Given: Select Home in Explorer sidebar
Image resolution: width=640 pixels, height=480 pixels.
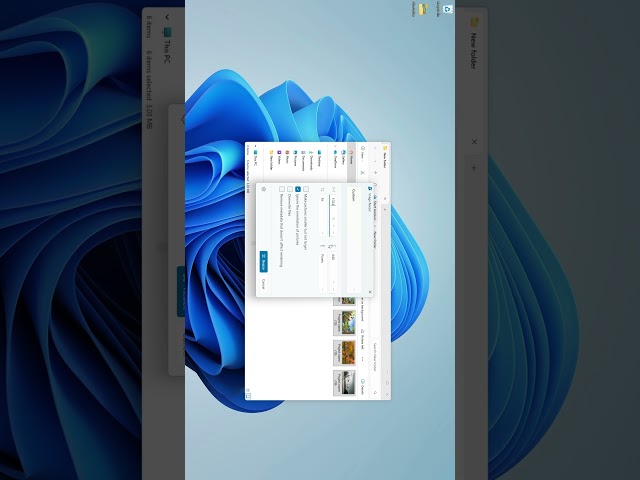Looking at the screenshot, I should (x=351, y=155).
